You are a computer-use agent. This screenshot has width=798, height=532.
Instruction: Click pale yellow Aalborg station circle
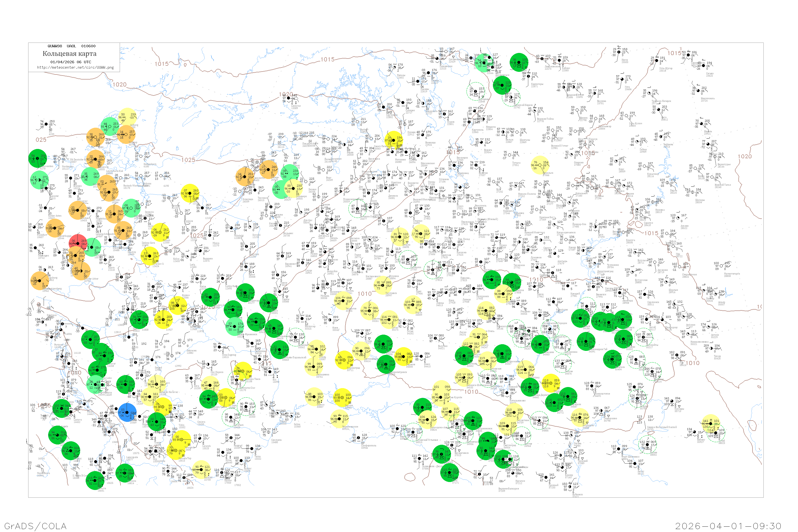127,117
